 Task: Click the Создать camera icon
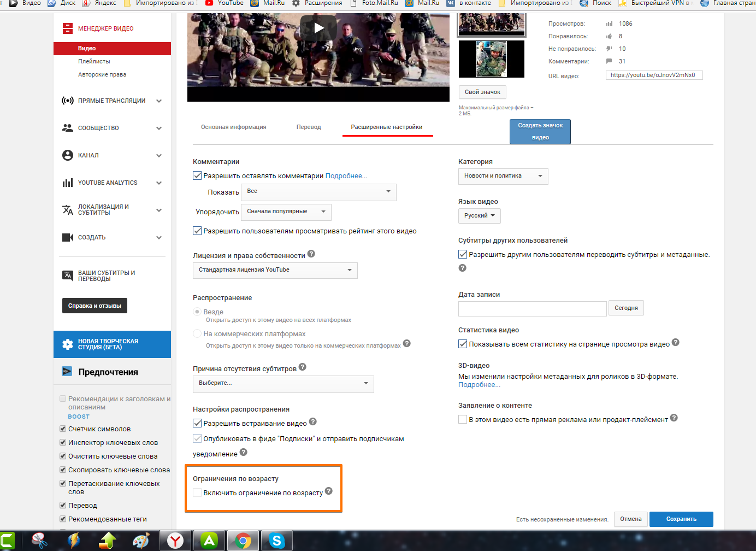coord(68,237)
